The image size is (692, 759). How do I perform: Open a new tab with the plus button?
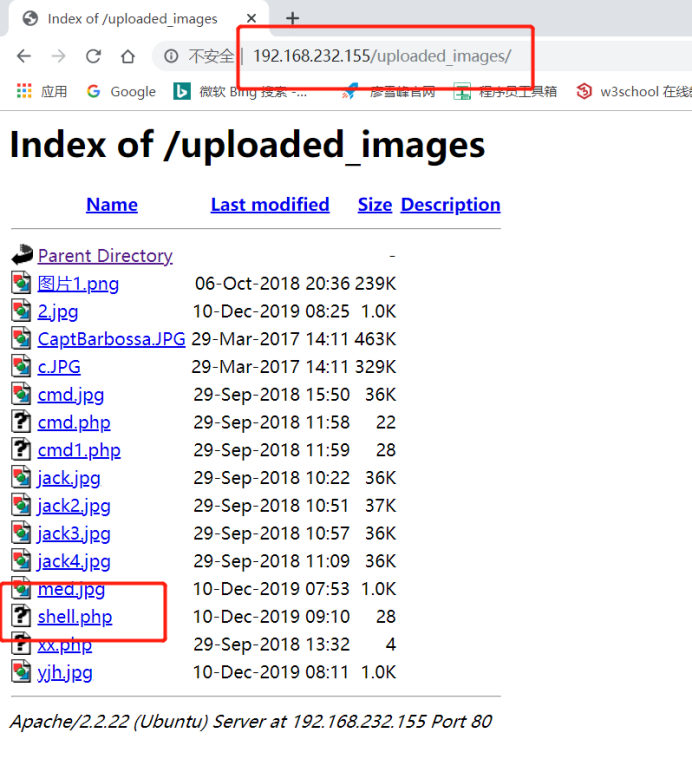coord(292,18)
